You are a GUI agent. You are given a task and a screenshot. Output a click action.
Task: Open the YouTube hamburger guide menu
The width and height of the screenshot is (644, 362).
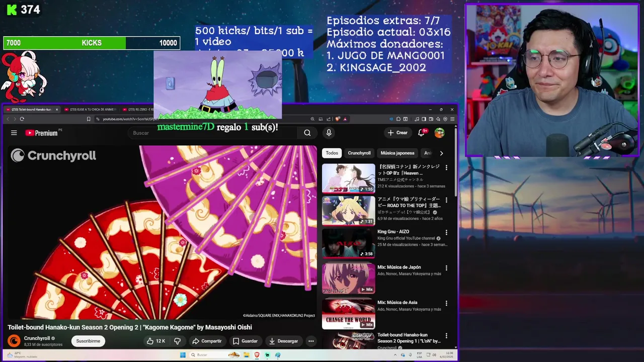14,133
